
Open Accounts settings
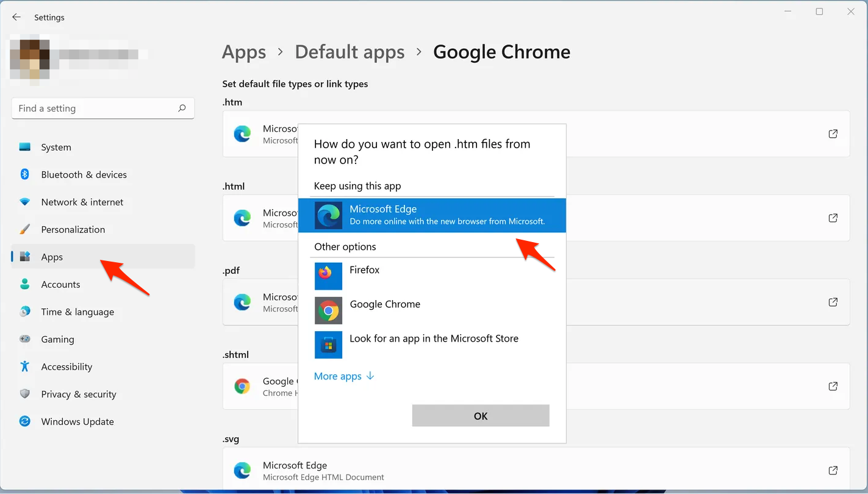(103, 284)
